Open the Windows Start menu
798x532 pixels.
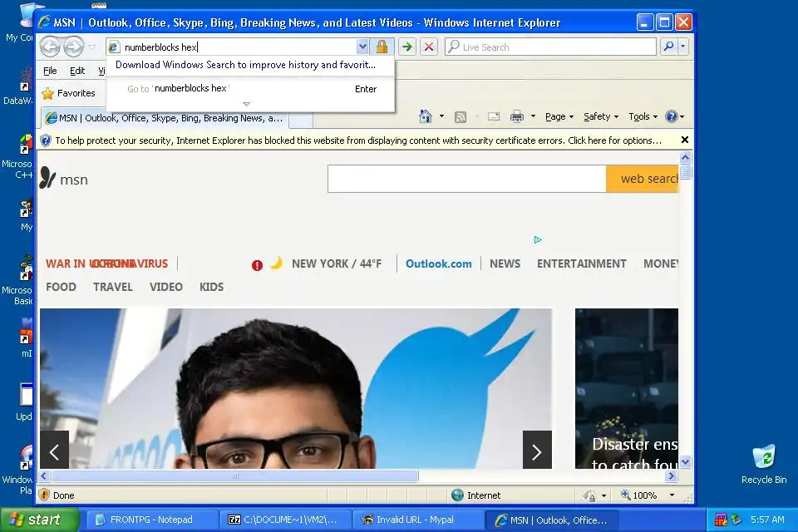point(39,520)
